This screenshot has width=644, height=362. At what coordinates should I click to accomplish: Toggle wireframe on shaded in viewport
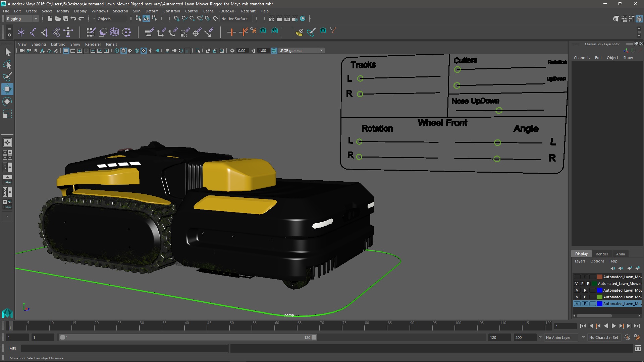coord(137,51)
